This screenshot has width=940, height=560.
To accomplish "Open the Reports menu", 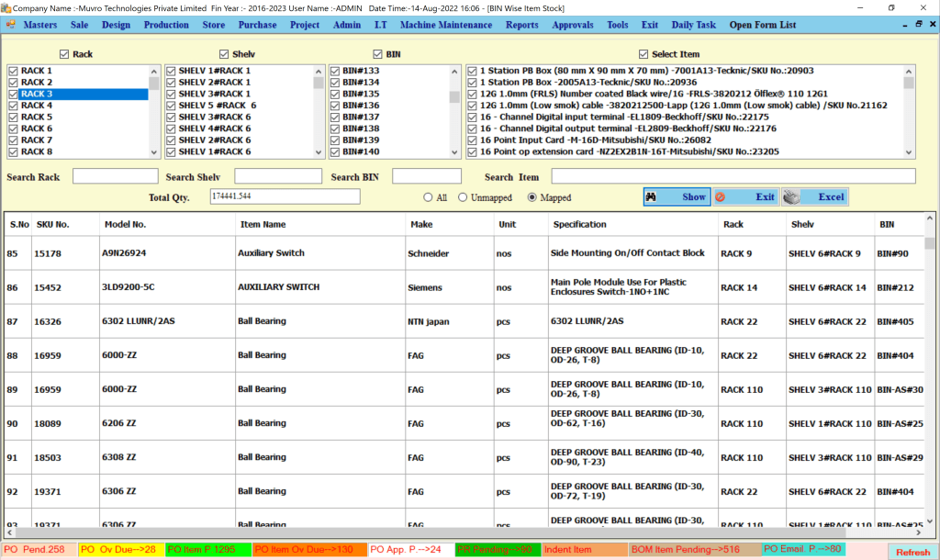I will point(521,25).
